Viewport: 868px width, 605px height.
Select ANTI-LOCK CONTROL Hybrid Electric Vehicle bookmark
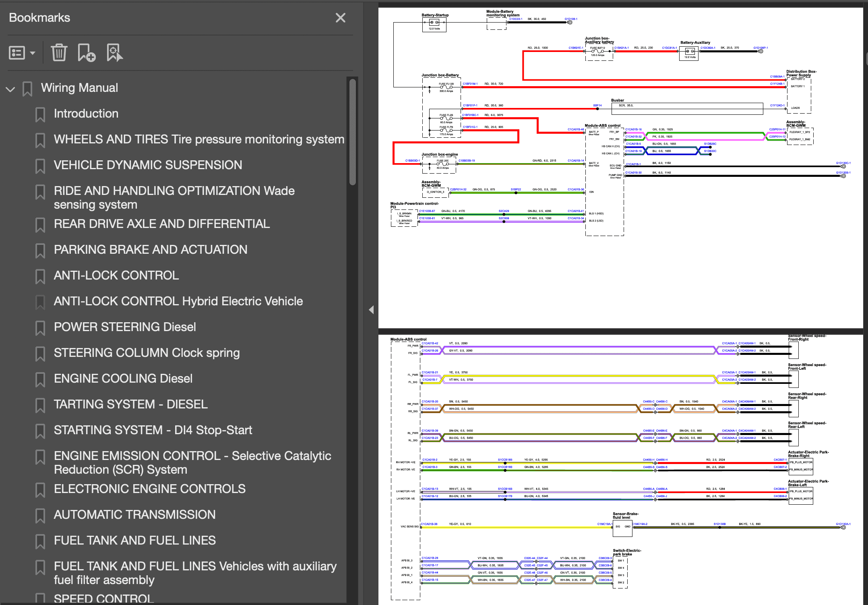178,301
